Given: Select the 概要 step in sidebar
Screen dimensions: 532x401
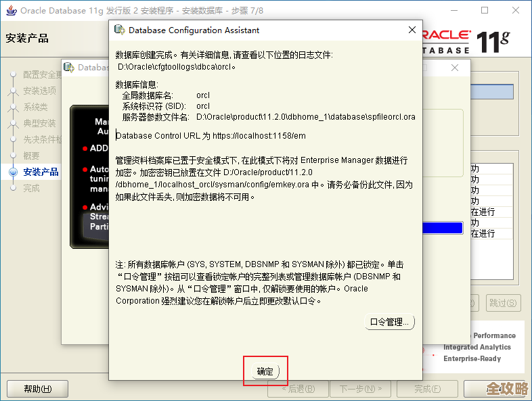Looking at the screenshot, I should point(31,156).
